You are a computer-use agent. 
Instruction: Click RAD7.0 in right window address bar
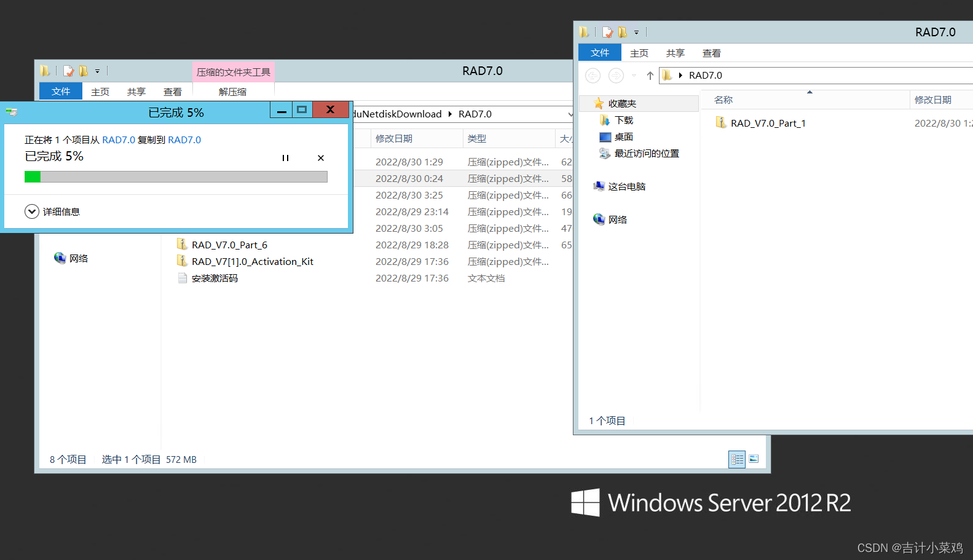coord(706,76)
